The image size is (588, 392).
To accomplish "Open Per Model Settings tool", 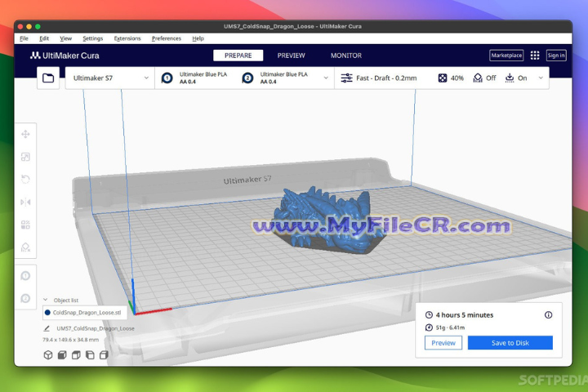I will pos(25,225).
